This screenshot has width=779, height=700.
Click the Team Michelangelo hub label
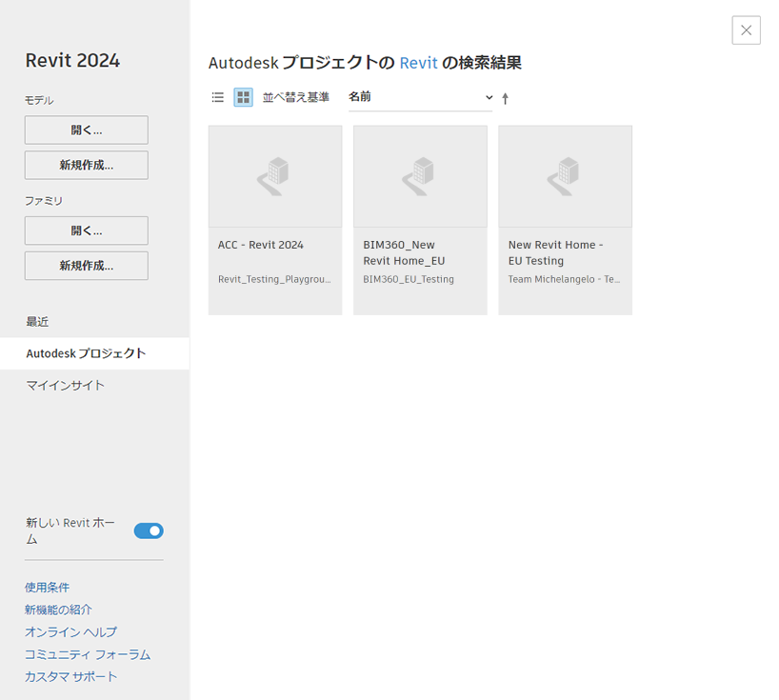564,279
